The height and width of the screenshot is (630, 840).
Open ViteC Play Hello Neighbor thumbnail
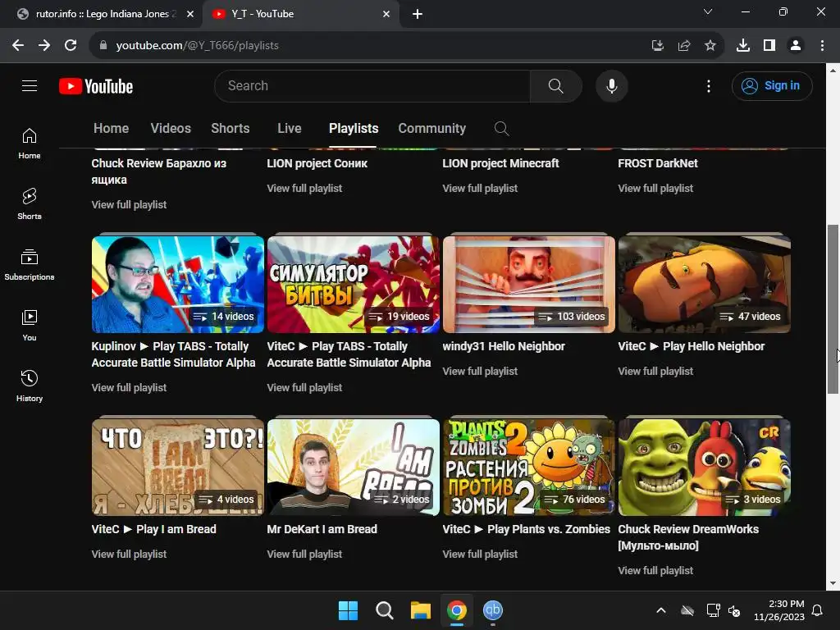pos(705,285)
